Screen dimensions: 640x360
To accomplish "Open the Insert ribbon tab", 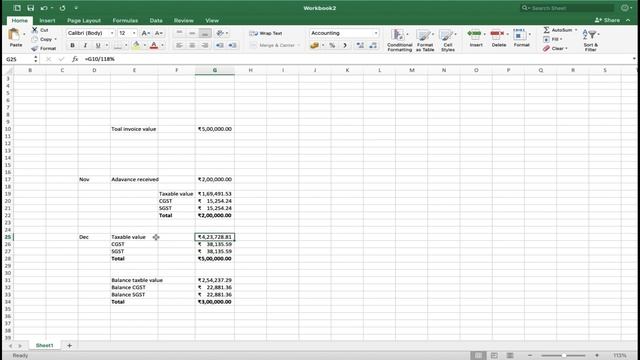I will tap(47, 20).
